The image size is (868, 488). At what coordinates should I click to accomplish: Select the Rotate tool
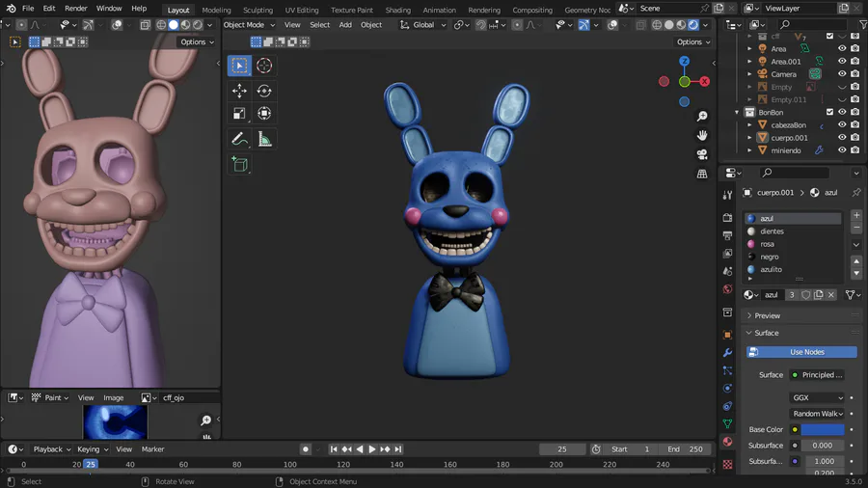[263, 91]
